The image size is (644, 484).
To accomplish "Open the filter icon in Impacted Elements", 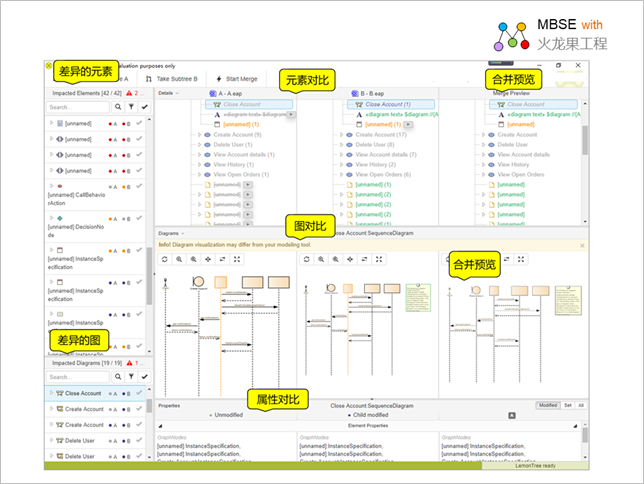I will click(131, 106).
